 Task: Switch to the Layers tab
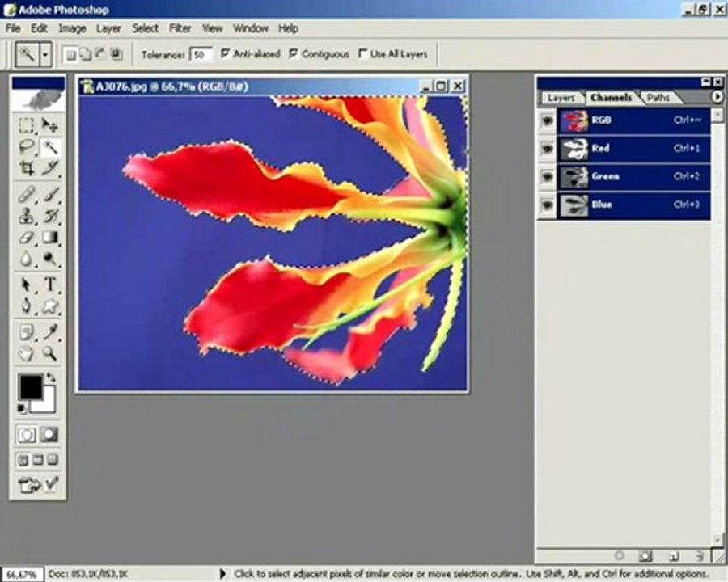561,98
